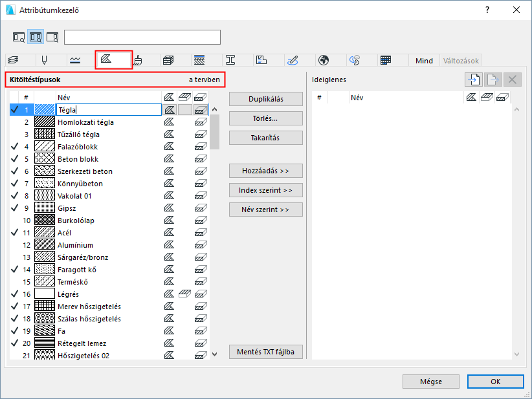Open the I-beam profiles tab

pos(230,60)
